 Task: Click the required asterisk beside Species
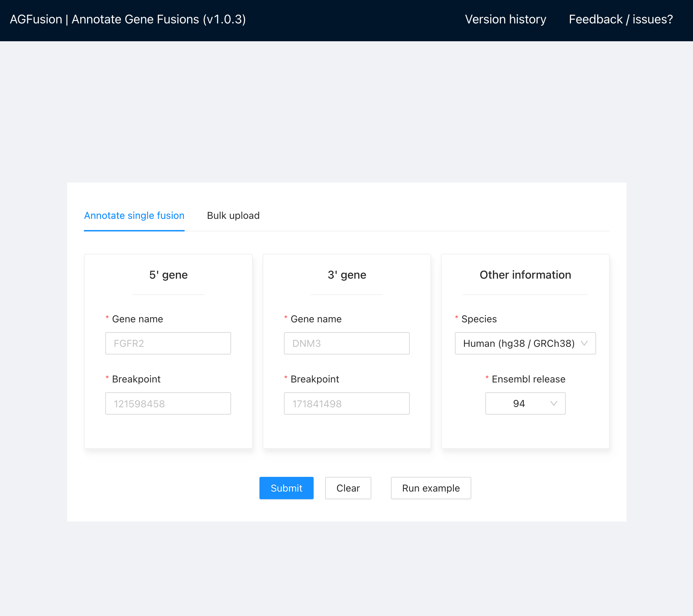(x=456, y=318)
